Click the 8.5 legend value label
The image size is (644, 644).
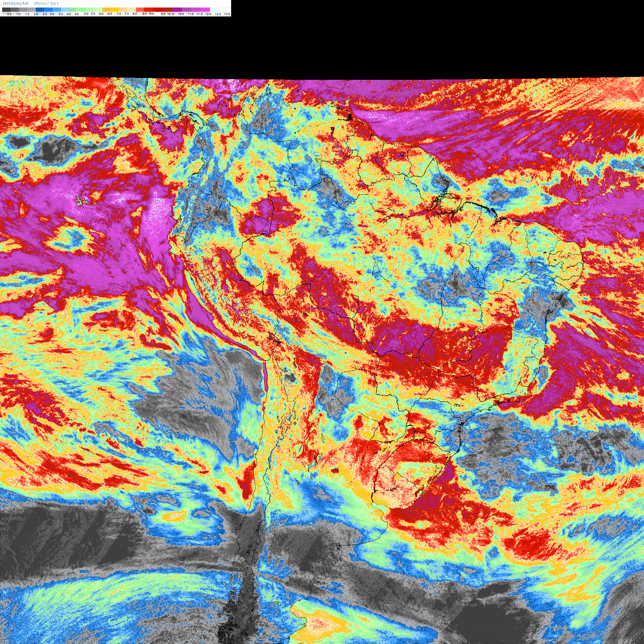145,14
